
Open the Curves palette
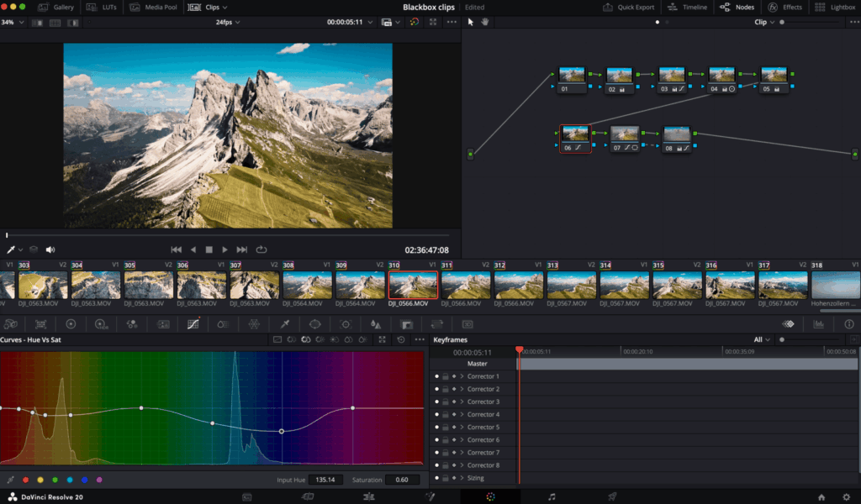tap(192, 324)
